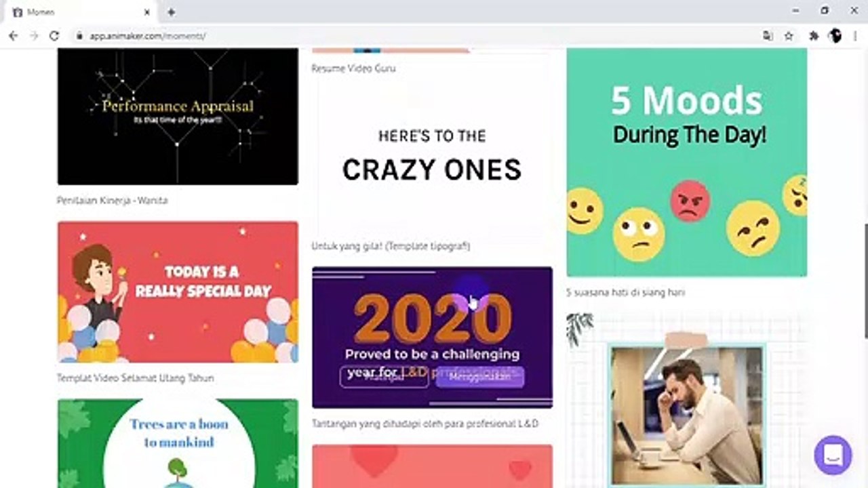
Task: Click the '5 suasana hati di siang hari' caption
Action: tap(626, 293)
